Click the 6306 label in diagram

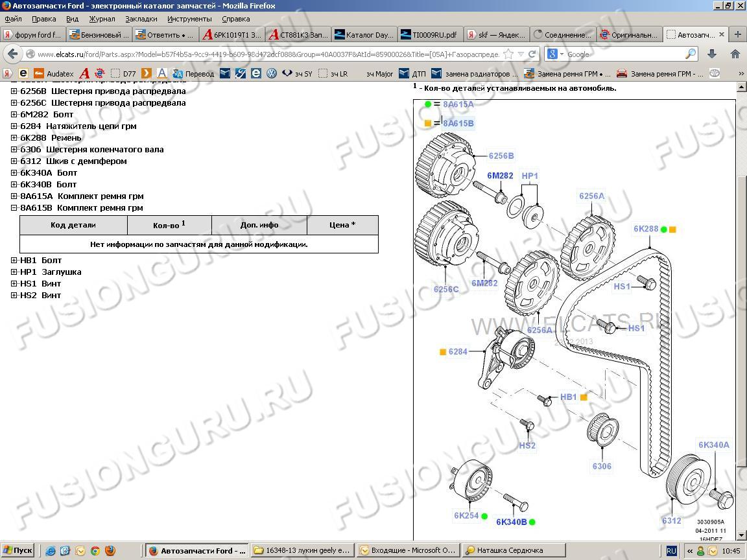pos(602,466)
